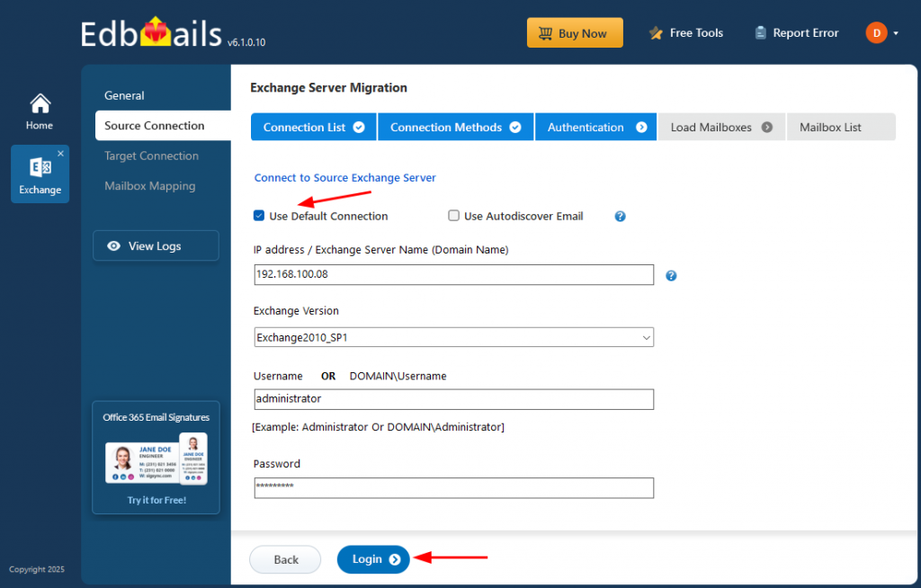Enable Use Autodiscover Email checkbox
Screen dimensions: 921x588
point(453,216)
